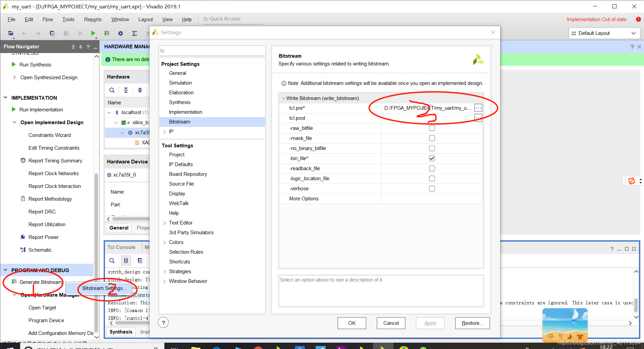Click the Program Device toolbar icon

107,33
